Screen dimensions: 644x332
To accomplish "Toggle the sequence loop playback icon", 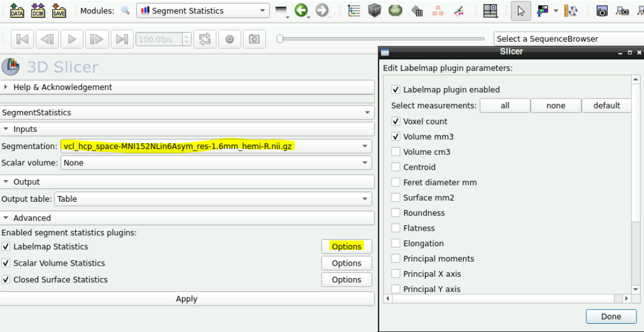I will (x=204, y=39).
